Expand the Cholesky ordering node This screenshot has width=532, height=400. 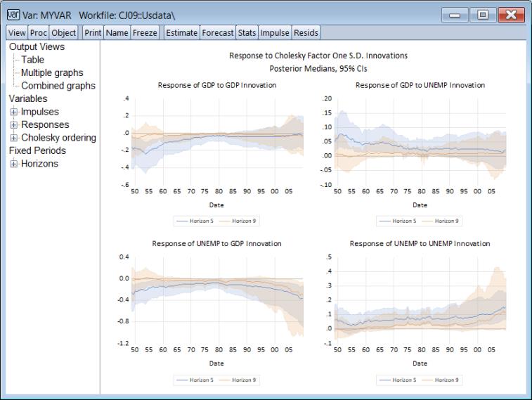pyautogui.click(x=13, y=138)
